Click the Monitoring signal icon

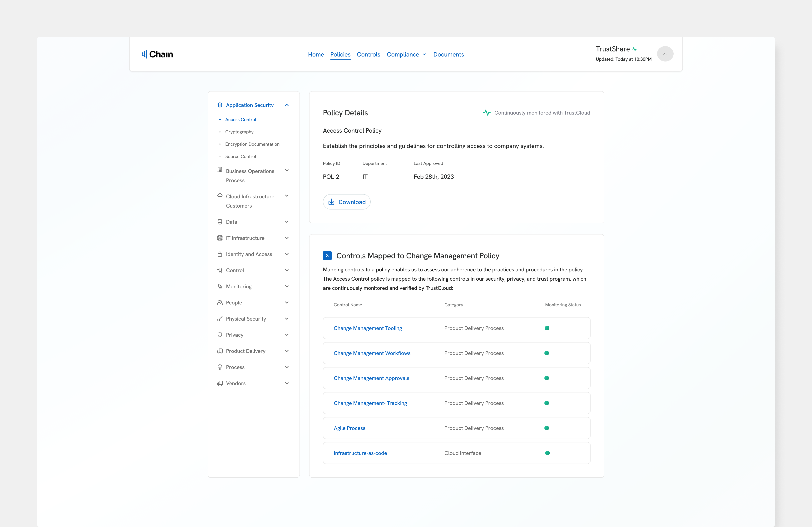[220, 287]
